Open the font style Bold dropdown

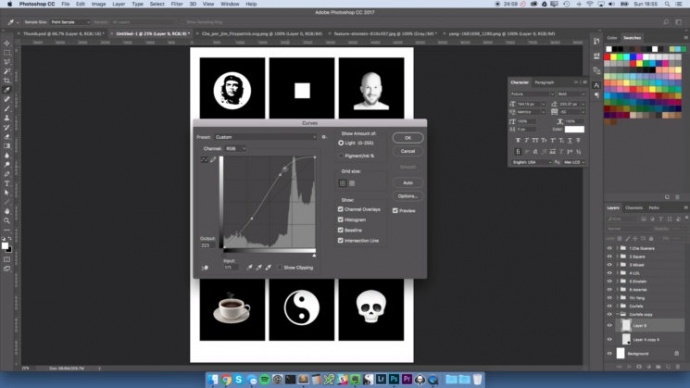pyautogui.click(x=571, y=94)
